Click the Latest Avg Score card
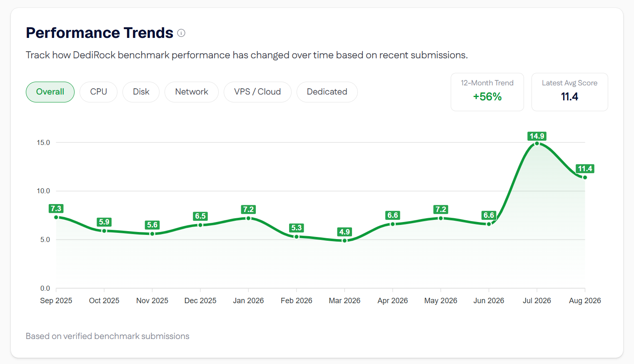Screen dimensions: 634x364 pyautogui.click(x=569, y=92)
